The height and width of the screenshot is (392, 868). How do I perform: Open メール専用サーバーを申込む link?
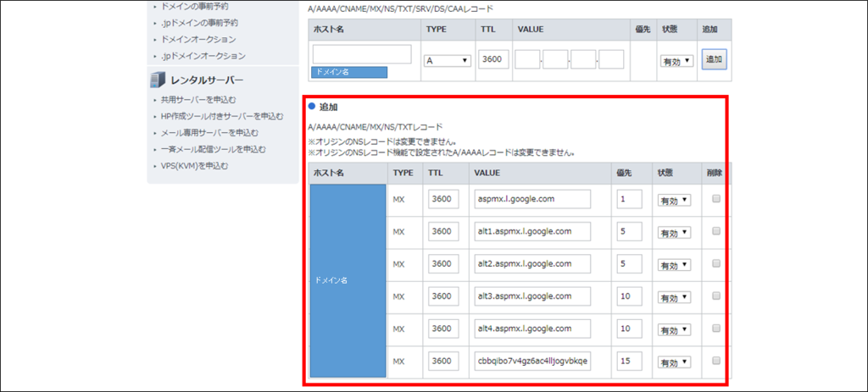click(209, 133)
